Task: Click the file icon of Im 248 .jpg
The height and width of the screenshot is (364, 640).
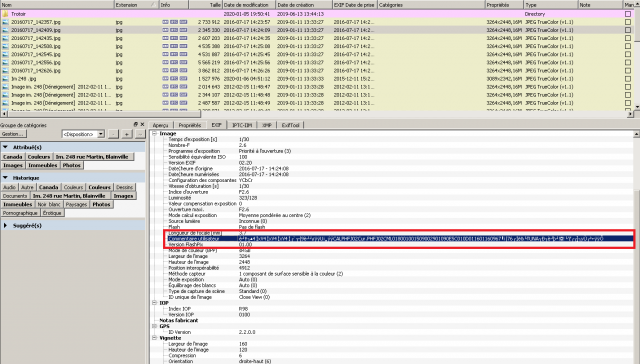Action: coord(5,79)
